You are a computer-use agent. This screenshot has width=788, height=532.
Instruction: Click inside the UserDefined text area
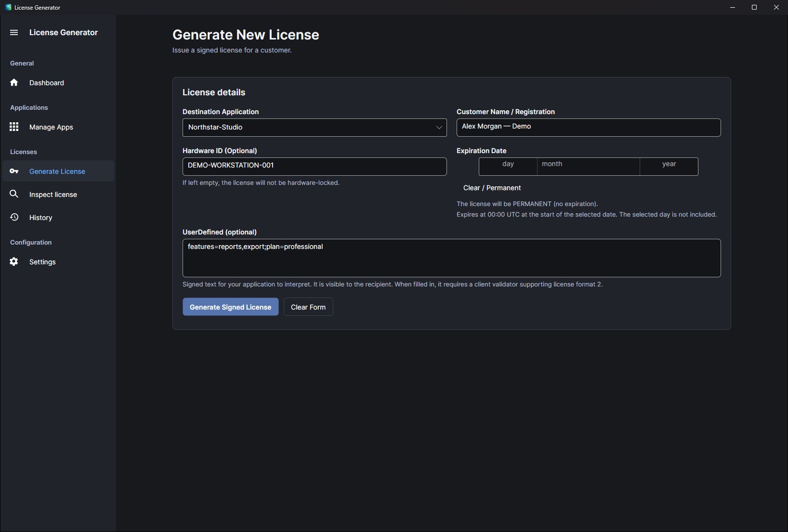pyautogui.click(x=451, y=258)
